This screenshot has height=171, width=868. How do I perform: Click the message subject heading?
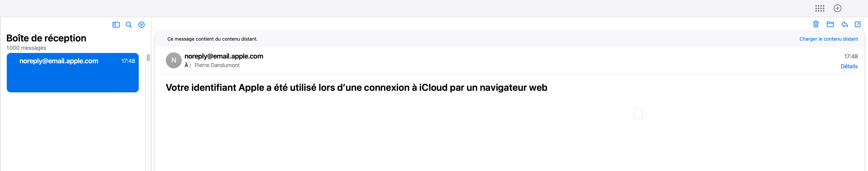point(356,88)
